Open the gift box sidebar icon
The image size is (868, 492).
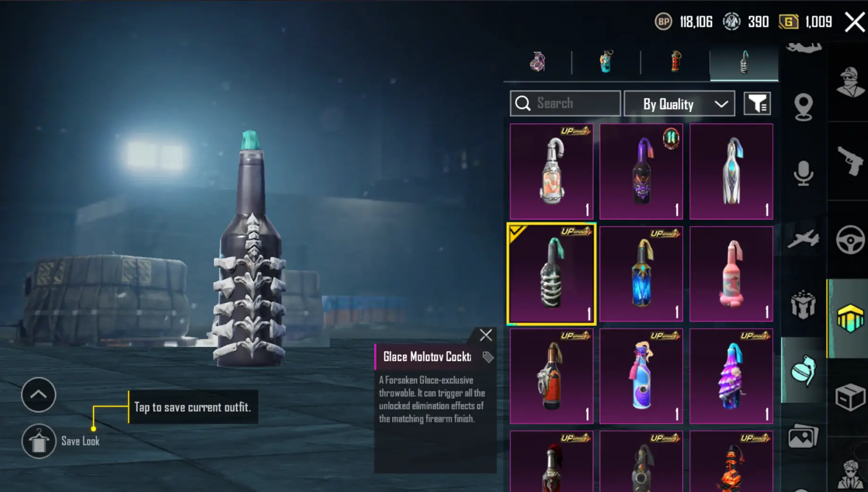(x=803, y=305)
